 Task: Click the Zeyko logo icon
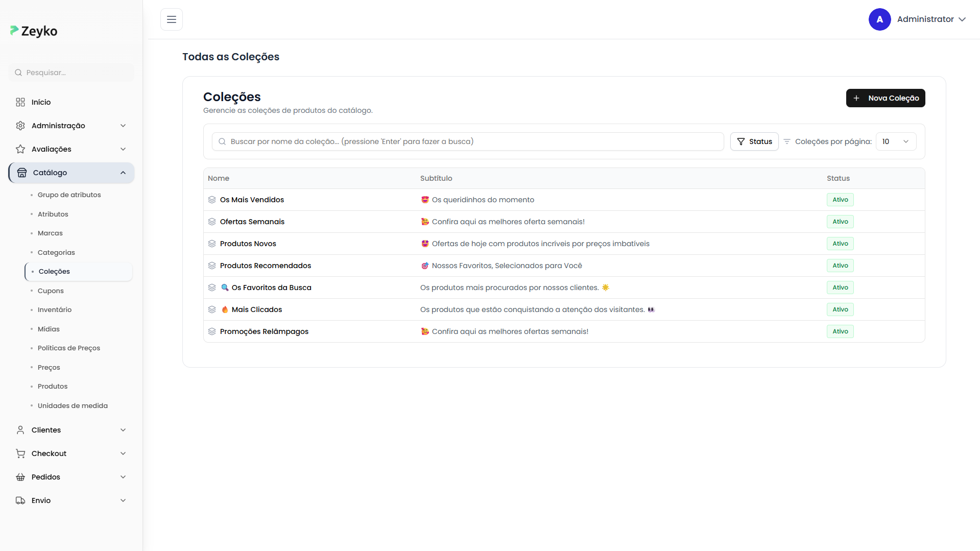coord(14,31)
